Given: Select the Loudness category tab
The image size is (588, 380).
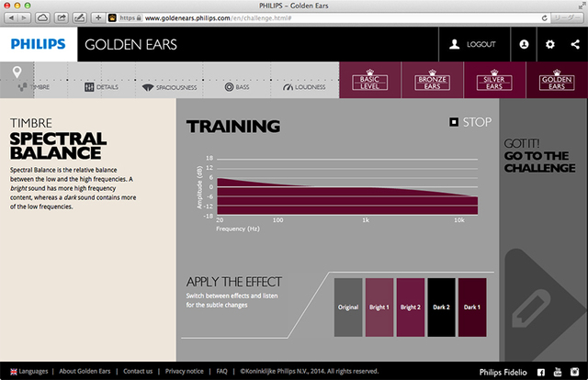Looking at the screenshot, I should pos(304,87).
